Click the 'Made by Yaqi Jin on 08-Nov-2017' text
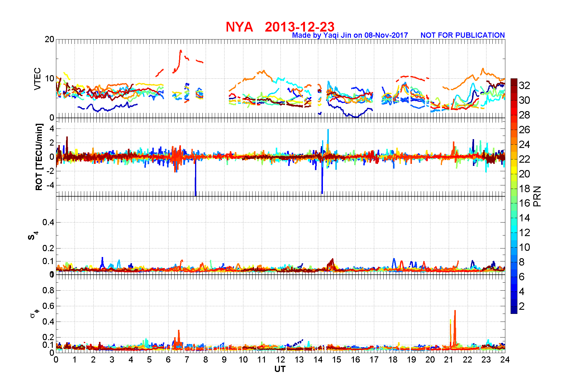 tap(350, 35)
